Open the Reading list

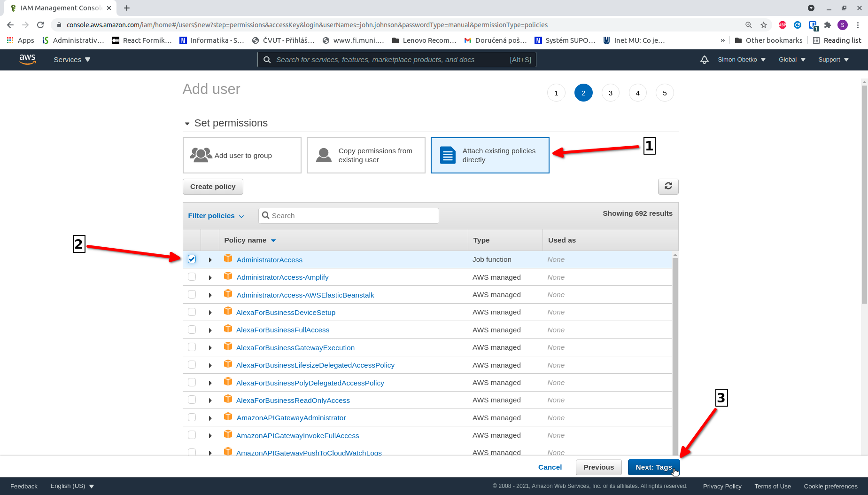[x=837, y=40]
